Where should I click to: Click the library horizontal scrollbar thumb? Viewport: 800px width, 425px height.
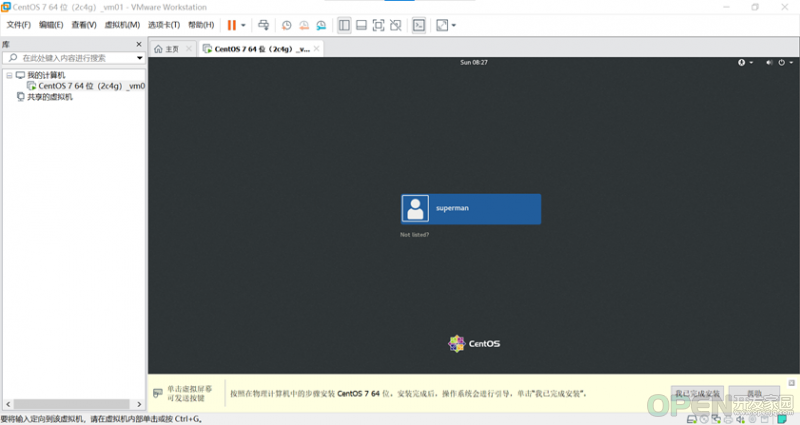point(71,404)
